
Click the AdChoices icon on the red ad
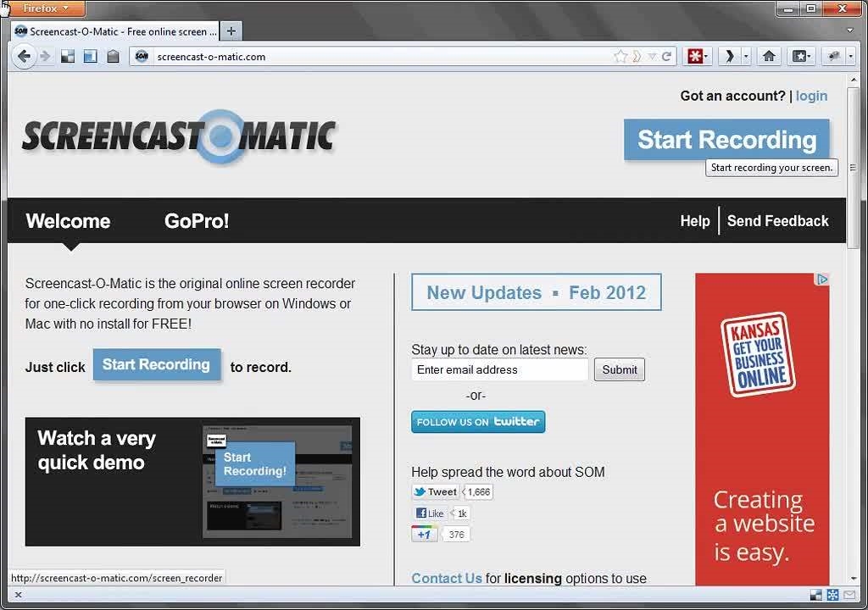tap(822, 280)
